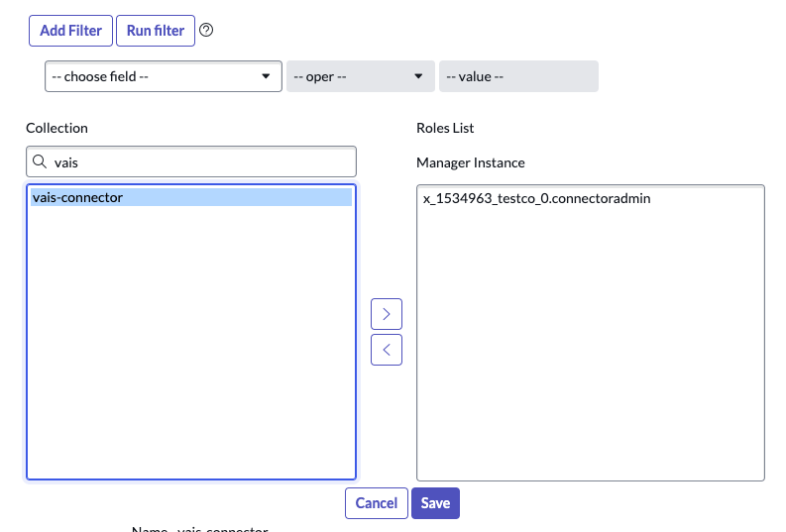Click the Collection label
Image resolution: width=786 pixels, height=532 pixels.
(x=56, y=128)
